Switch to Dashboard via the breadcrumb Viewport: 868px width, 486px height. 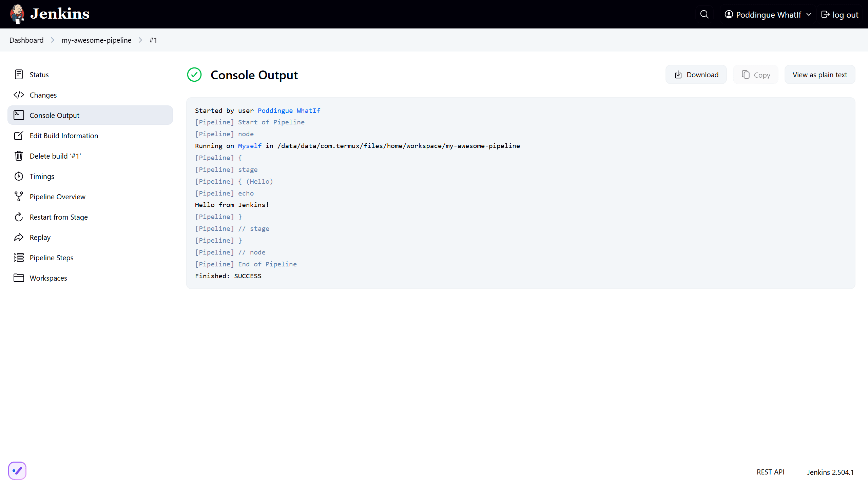26,40
